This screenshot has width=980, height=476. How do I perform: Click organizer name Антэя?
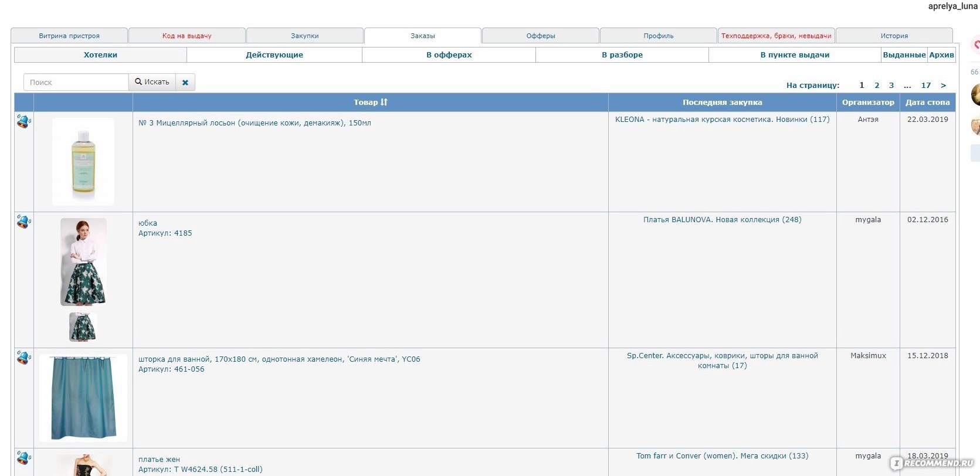click(x=869, y=120)
